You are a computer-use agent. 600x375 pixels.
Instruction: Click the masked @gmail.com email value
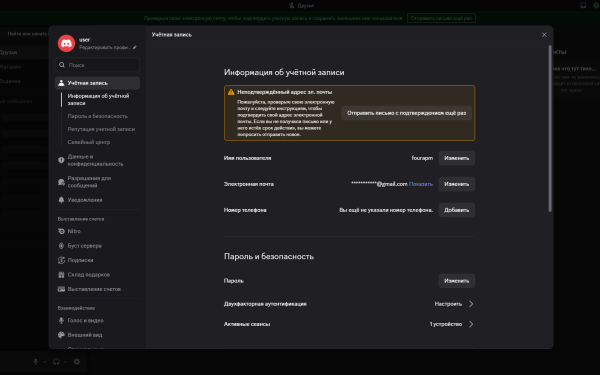tap(379, 184)
